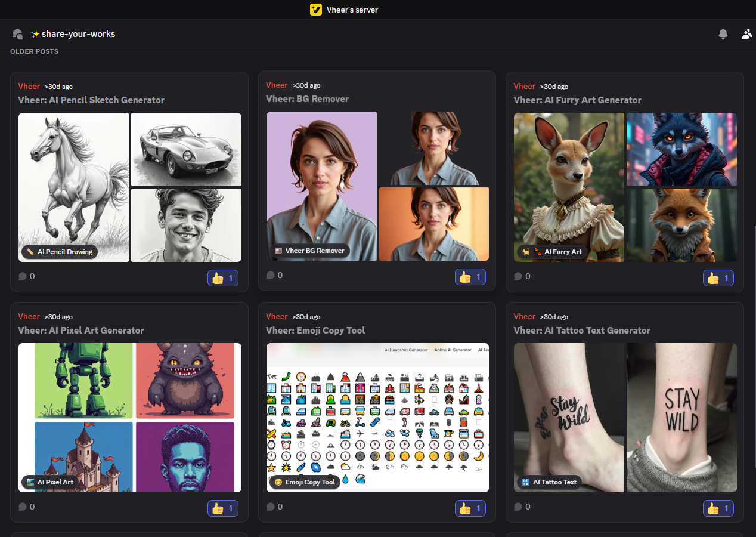Click author Vheer on AI Pixel Art post
756x537 pixels.
[x=29, y=316]
